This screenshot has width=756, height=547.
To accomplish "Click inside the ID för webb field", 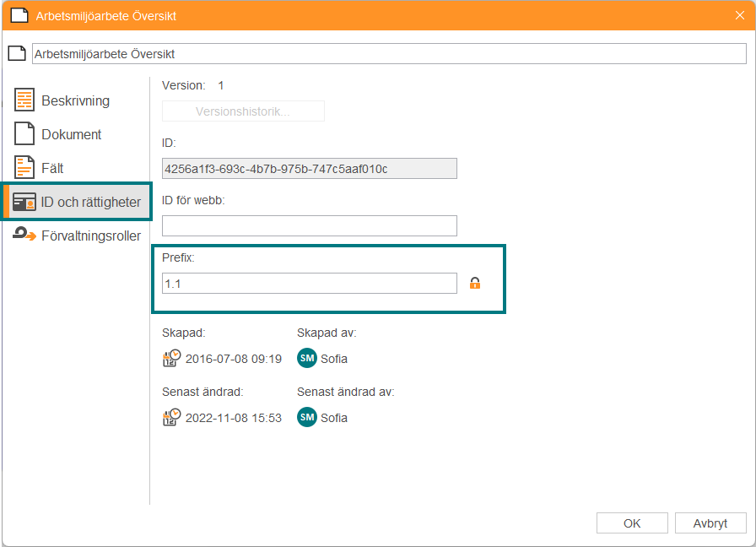I will pos(309,225).
